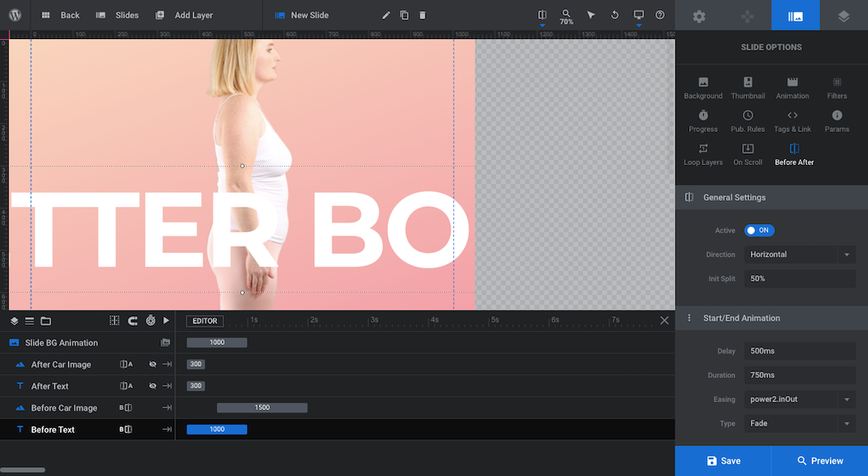
Task: Open Pub. Rules options
Action: [748, 122]
